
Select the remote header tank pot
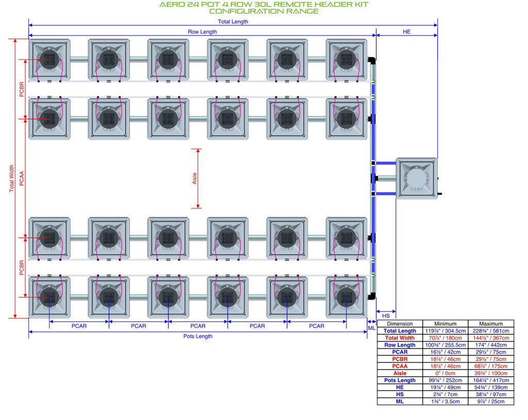pos(417,179)
